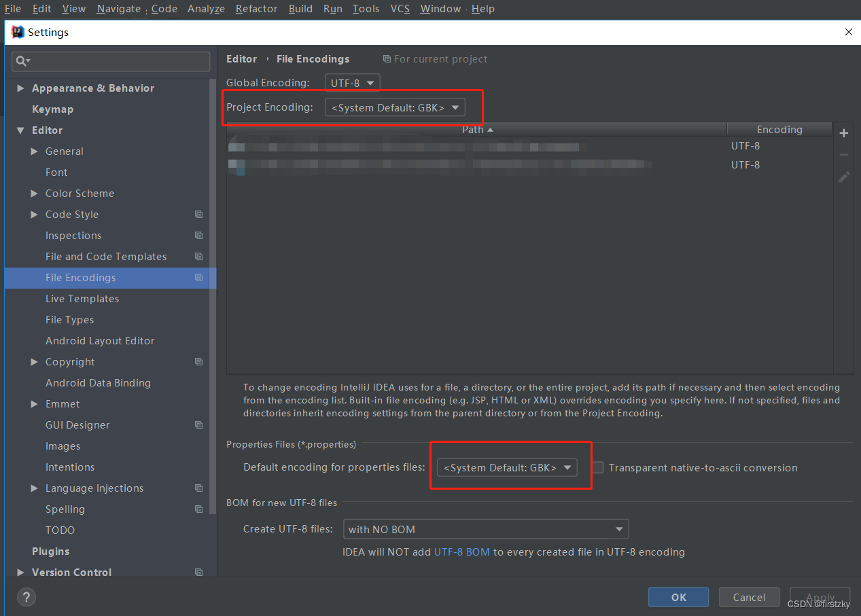Image resolution: width=861 pixels, height=616 pixels.
Task: Click the Apply button
Action: pyautogui.click(x=820, y=597)
